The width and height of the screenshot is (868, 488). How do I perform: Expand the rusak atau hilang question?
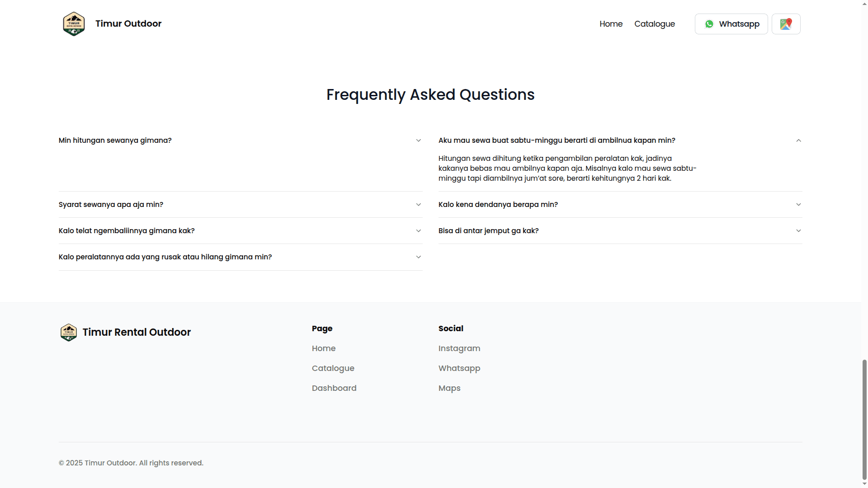165,257
